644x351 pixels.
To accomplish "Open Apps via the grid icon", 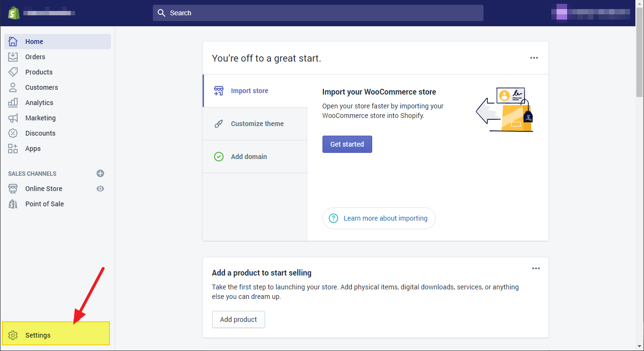I will (x=13, y=149).
